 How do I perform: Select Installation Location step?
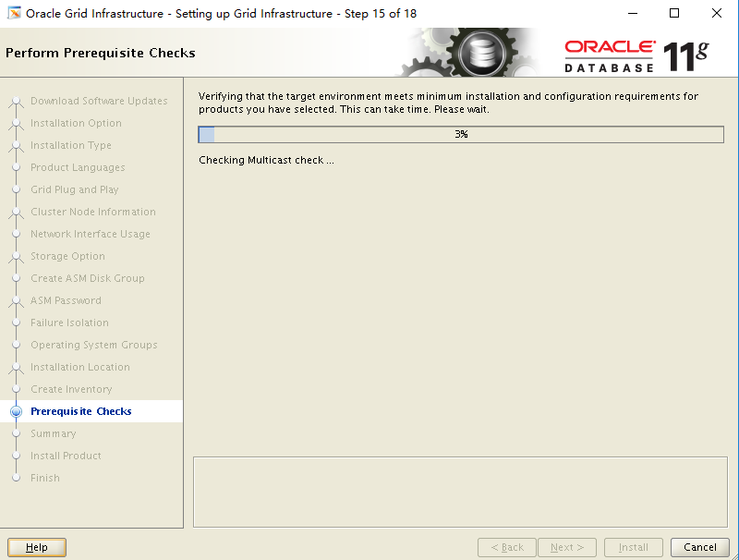[80, 367]
